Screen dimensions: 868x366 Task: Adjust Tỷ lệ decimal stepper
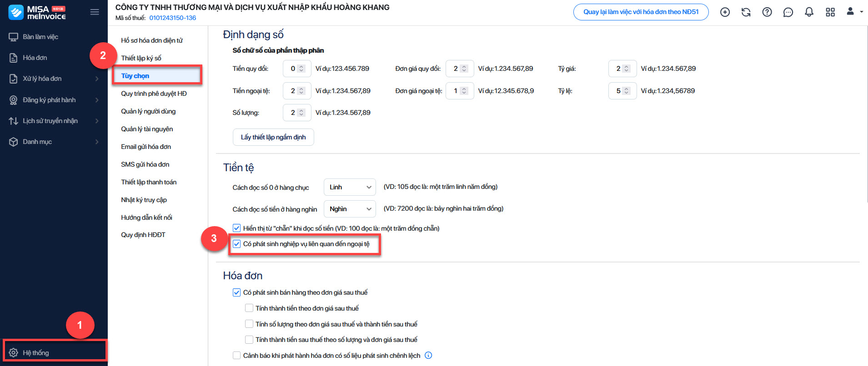coord(626,91)
